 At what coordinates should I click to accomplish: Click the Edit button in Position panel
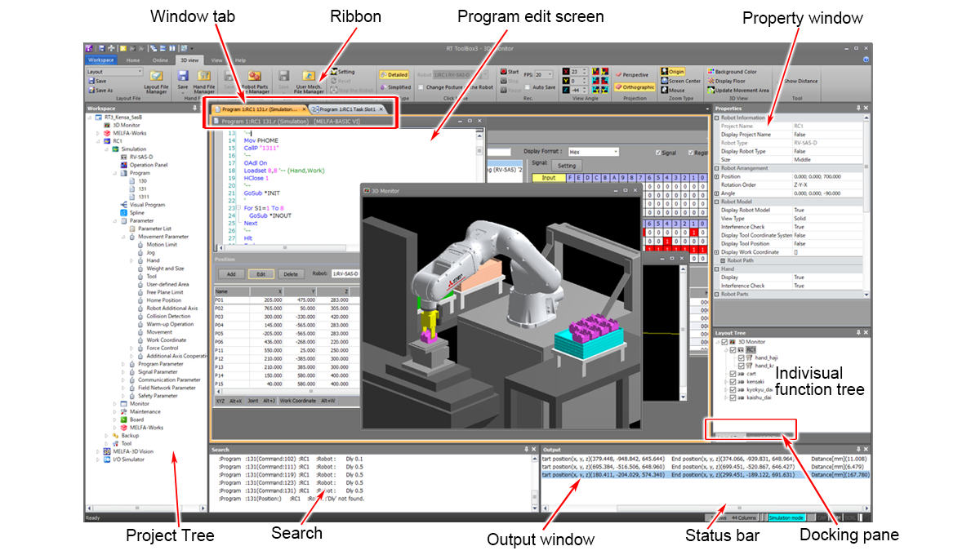[x=261, y=274]
